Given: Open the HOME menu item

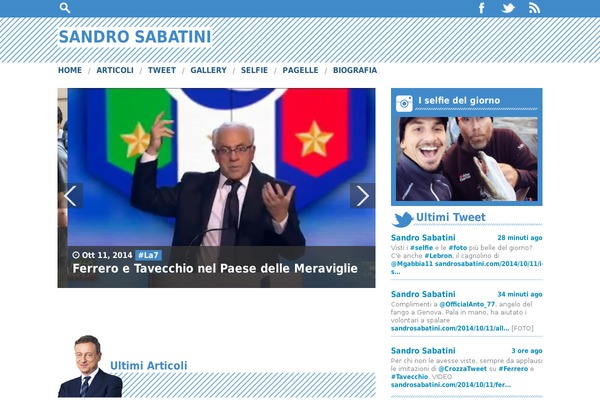Looking at the screenshot, I should pyautogui.click(x=70, y=70).
